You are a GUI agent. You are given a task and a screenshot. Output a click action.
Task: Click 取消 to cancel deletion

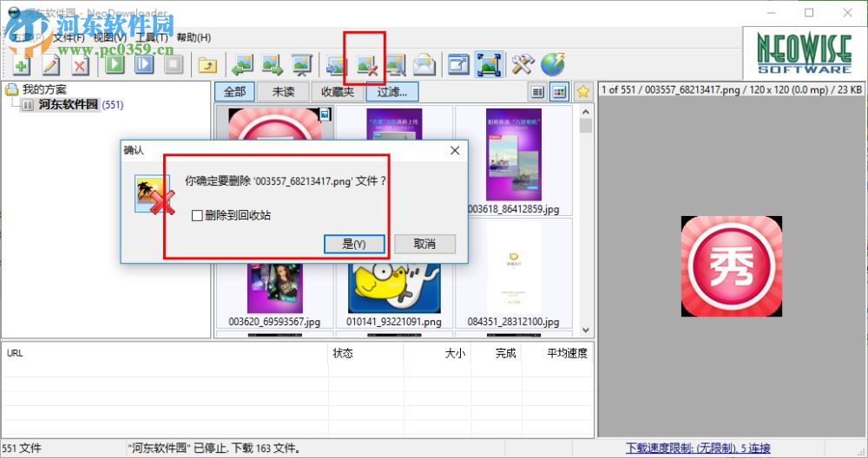click(x=424, y=244)
